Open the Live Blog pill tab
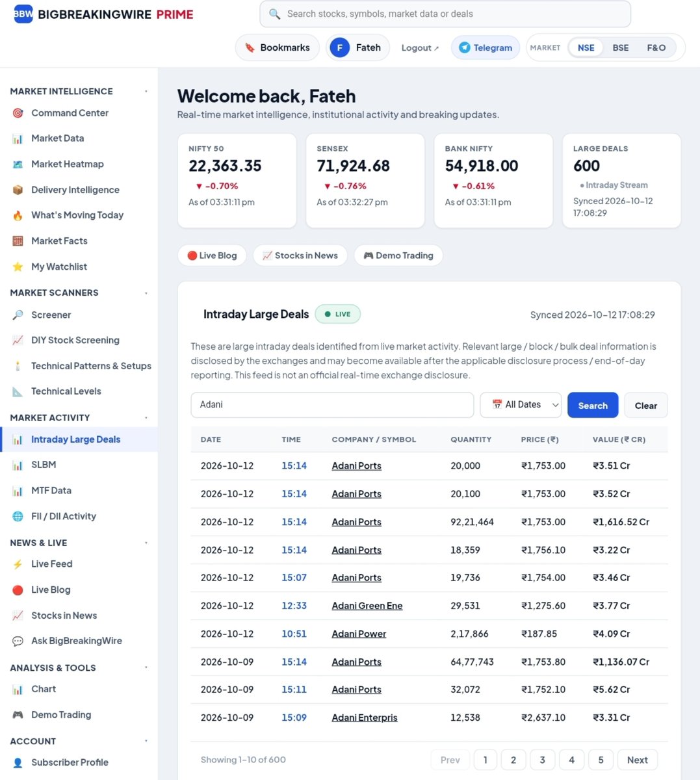The width and height of the screenshot is (700, 780). coord(212,255)
